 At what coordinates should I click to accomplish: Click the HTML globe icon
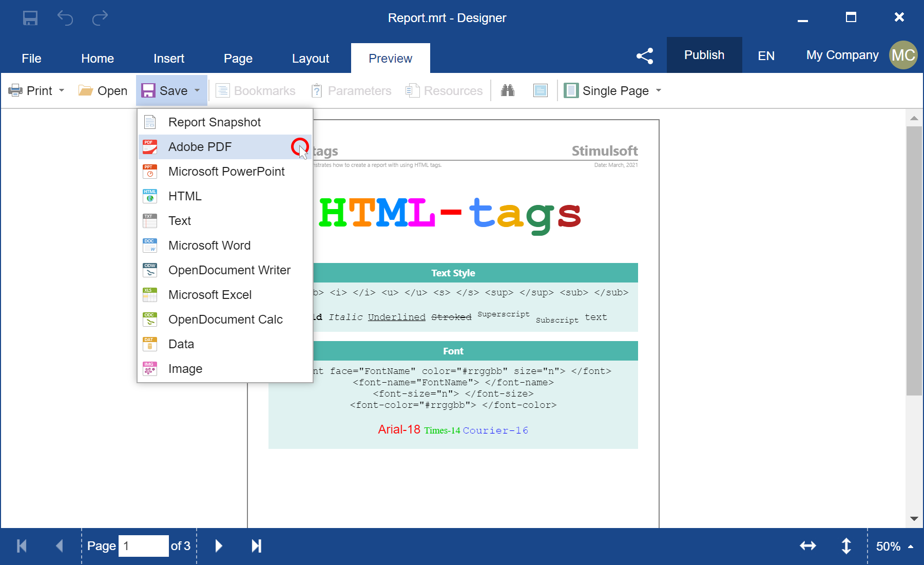point(150,196)
